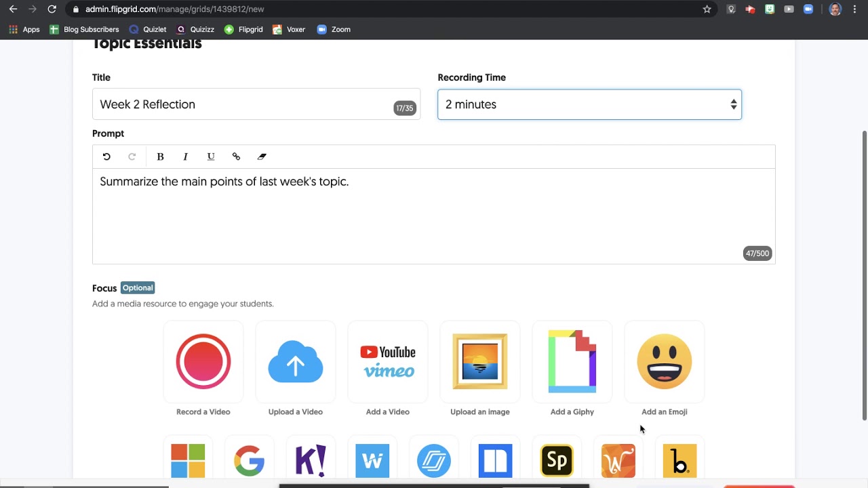
Task: Select the Wakelet blue W integration icon
Action: [x=372, y=461]
